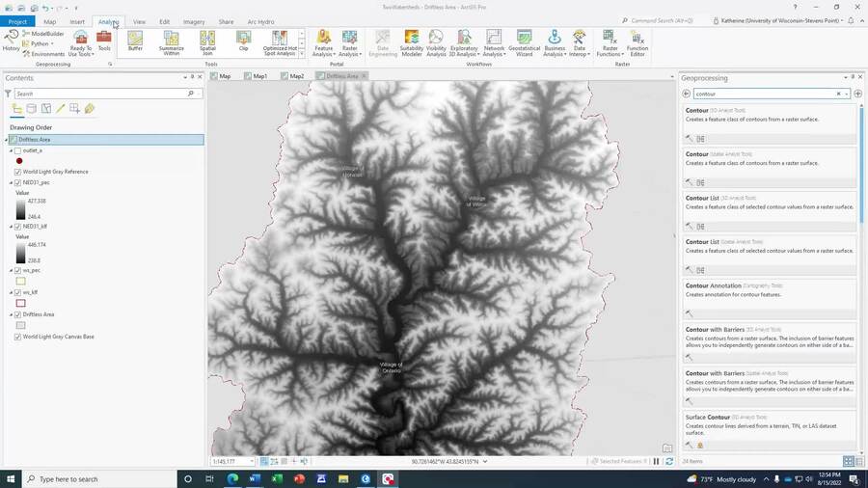Click the Geoprocessing search box
This screenshot has height=488, width=868.
(x=766, y=95)
